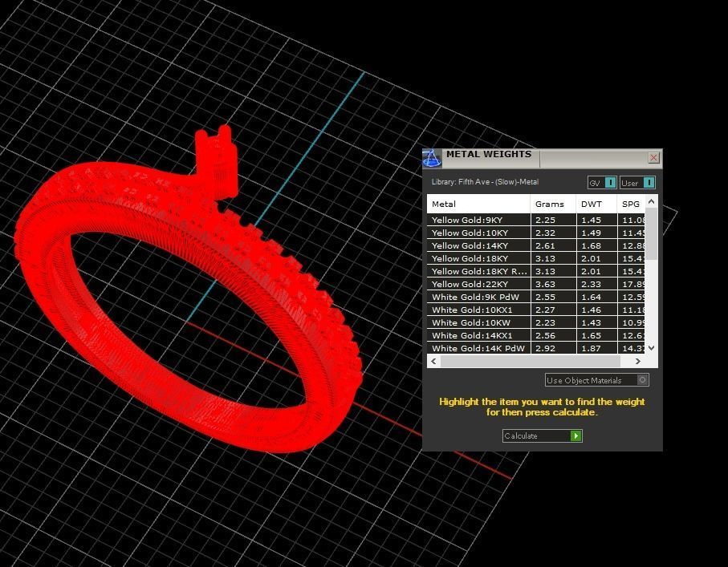Select the White Gold:14K PdW row
This screenshot has width=728, height=567.
pyautogui.click(x=536, y=348)
